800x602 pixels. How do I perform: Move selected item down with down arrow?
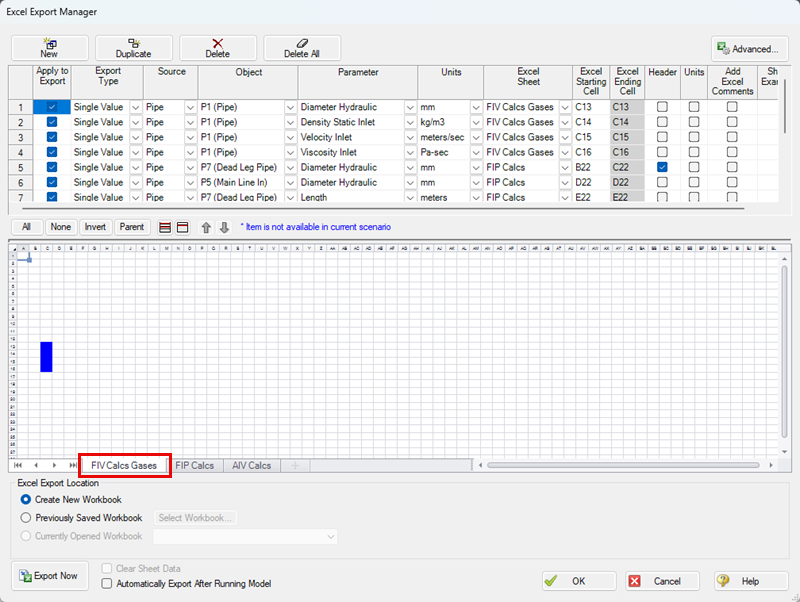coord(224,227)
